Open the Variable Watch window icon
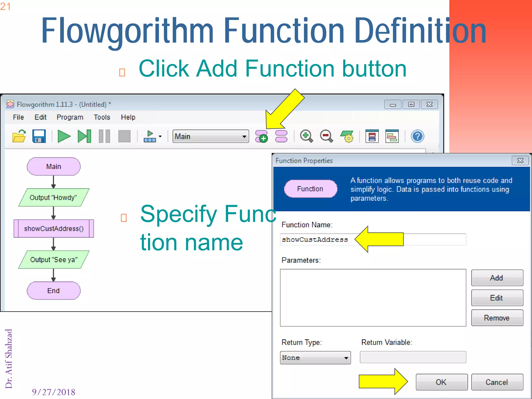This screenshot has height=399, width=532. (x=372, y=136)
